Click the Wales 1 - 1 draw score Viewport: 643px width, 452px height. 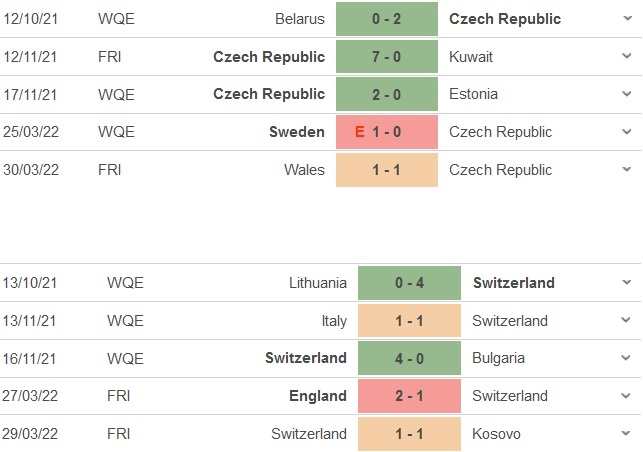[387, 170]
